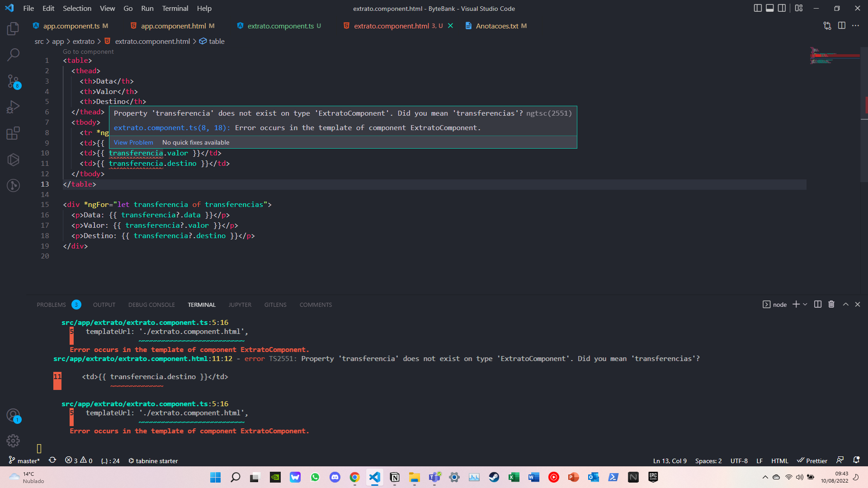Change encoding via UTF-8 status item
Screen dimensions: 868x488
coord(739,460)
